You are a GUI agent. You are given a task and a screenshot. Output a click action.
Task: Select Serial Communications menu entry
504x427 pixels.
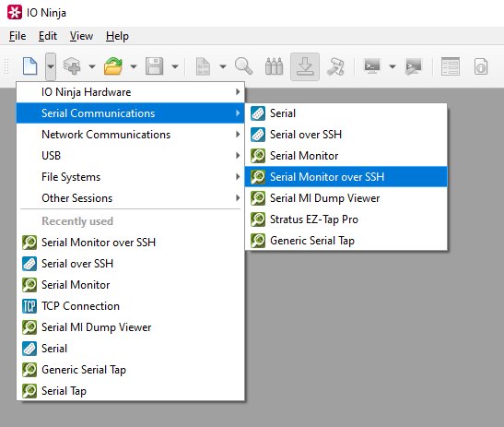coord(131,113)
